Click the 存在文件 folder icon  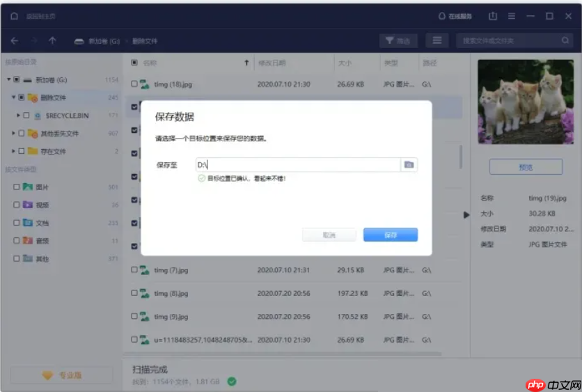[x=33, y=151]
